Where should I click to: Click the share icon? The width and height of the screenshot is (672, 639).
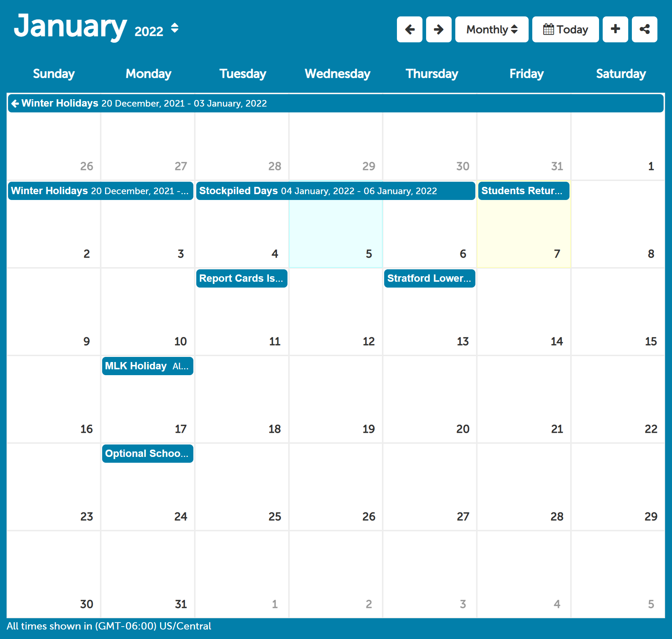644,29
